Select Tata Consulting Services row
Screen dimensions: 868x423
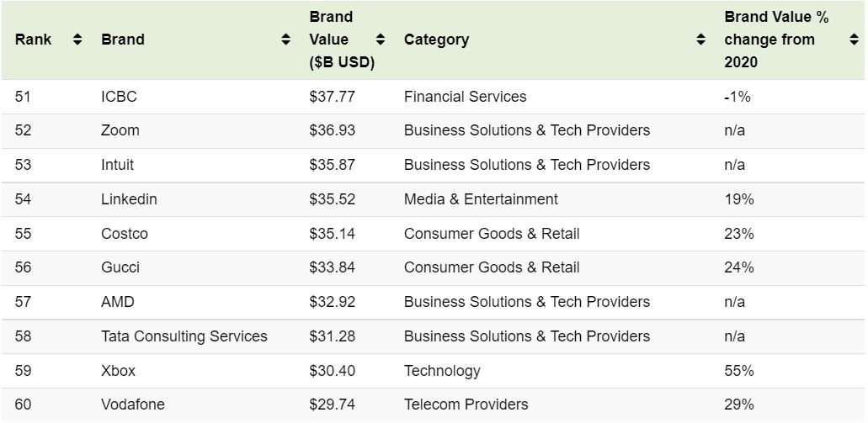[184, 336]
